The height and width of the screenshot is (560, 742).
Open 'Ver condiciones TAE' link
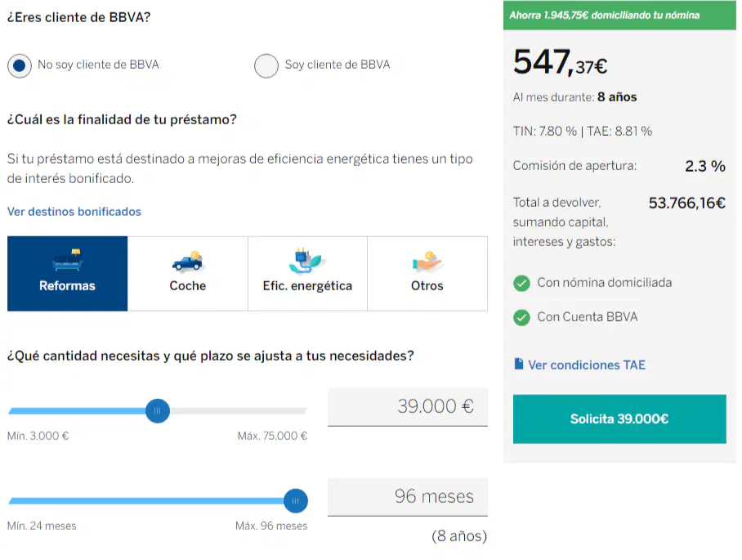click(586, 365)
